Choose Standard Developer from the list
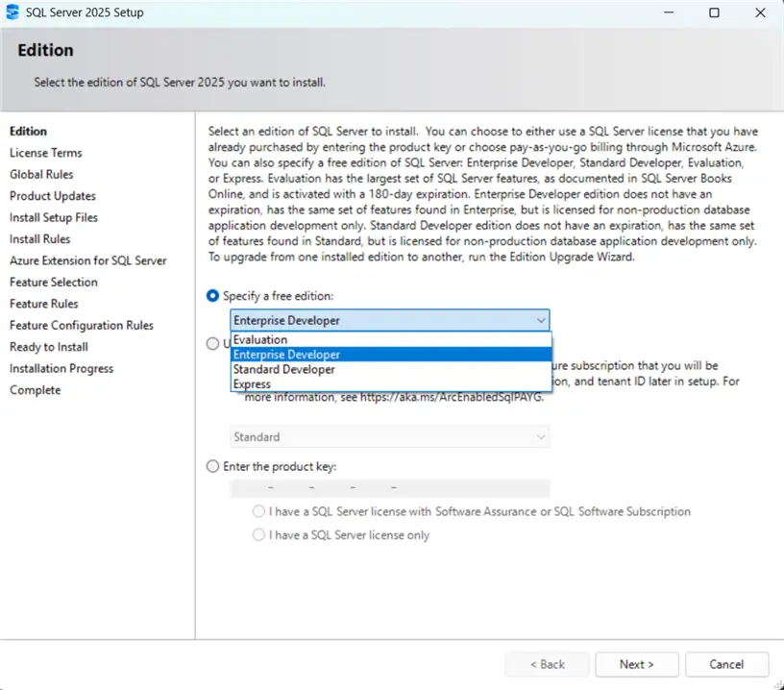The width and height of the screenshot is (784, 690). [391, 369]
